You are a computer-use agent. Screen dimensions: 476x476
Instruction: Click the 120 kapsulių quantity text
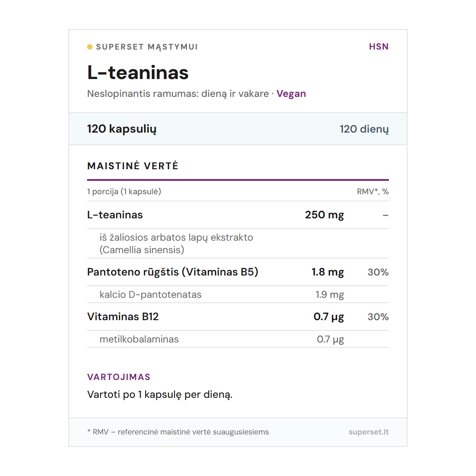click(x=122, y=129)
